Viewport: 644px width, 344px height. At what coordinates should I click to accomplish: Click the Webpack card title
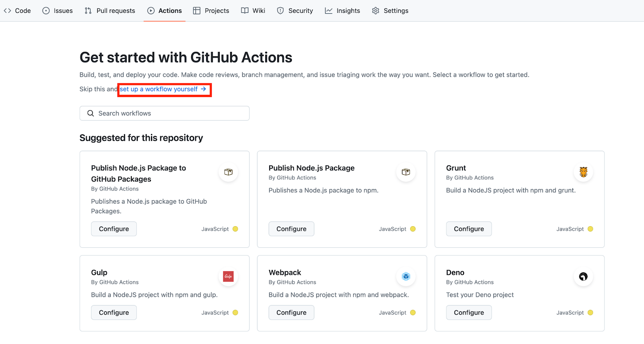click(x=285, y=273)
